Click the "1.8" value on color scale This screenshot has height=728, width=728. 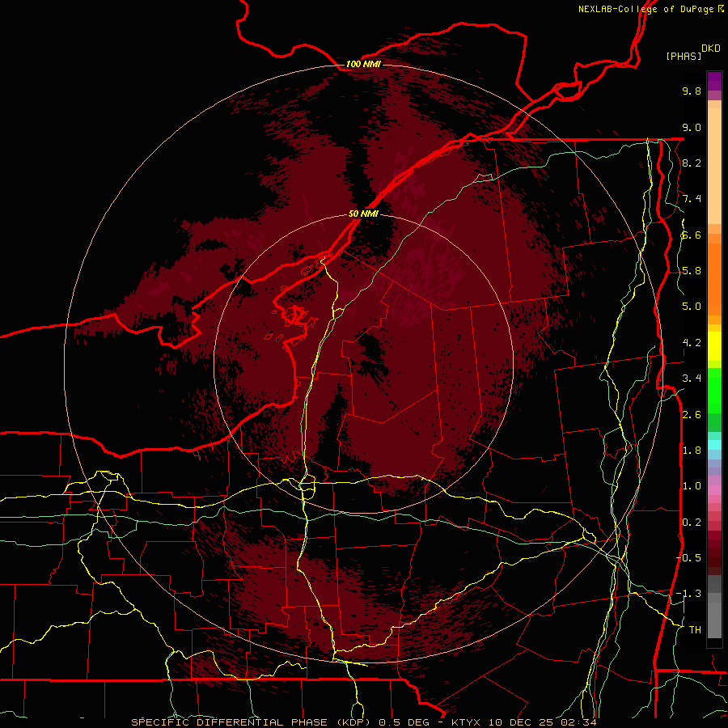tap(692, 451)
